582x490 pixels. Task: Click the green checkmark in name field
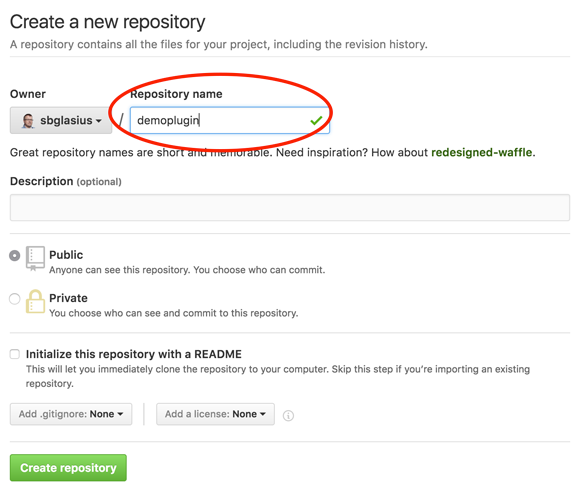coord(316,120)
